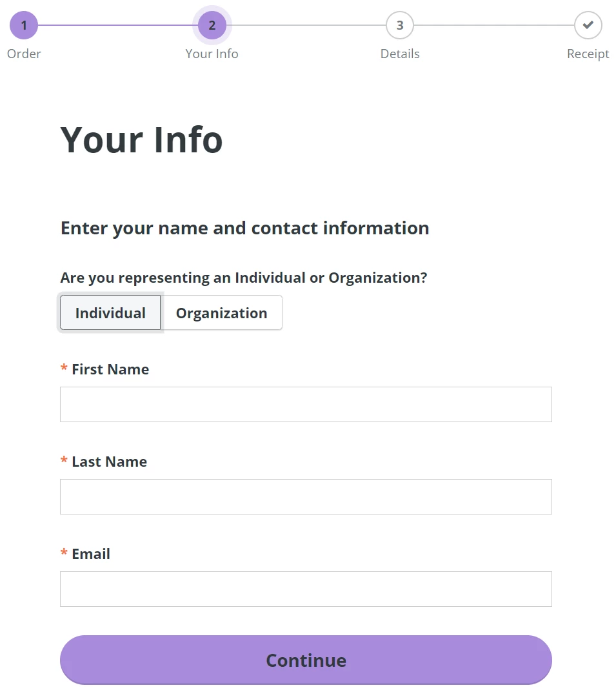Click the Continue button
This screenshot has width=616, height=692.
click(x=306, y=660)
